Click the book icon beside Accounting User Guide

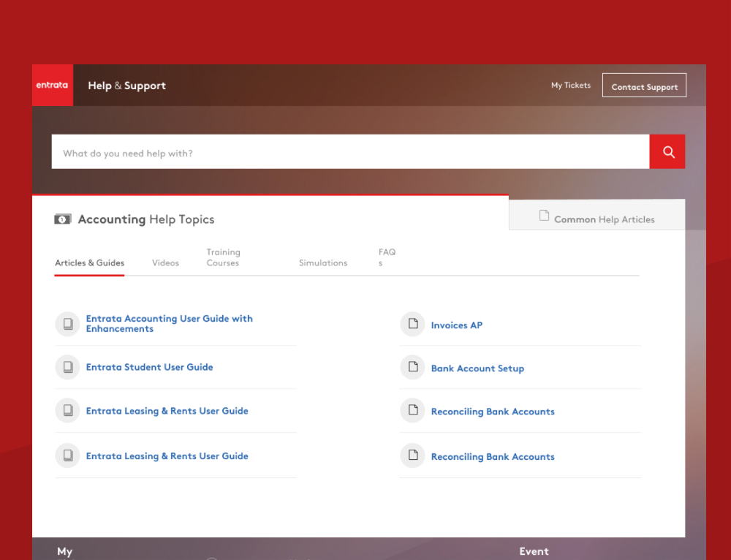(x=68, y=324)
